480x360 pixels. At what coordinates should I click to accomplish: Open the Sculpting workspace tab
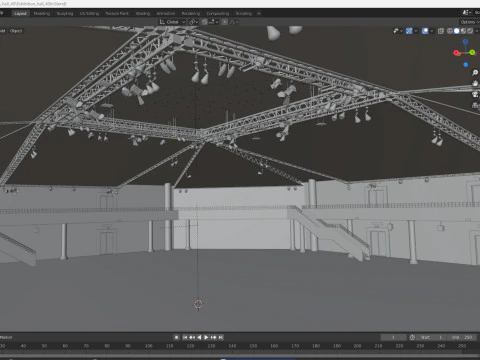(65, 13)
